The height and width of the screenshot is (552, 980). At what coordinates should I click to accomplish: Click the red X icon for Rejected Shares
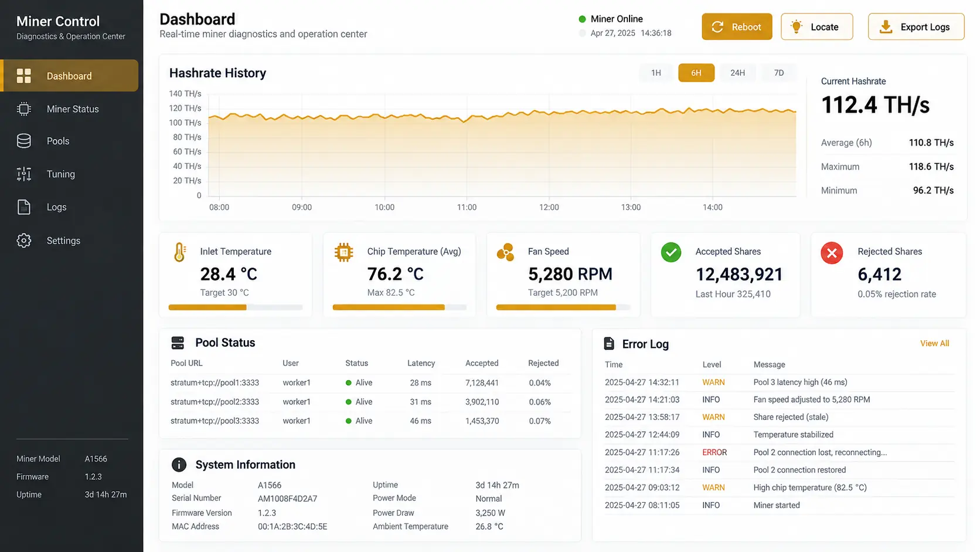pyautogui.click(x=832, y=253)
